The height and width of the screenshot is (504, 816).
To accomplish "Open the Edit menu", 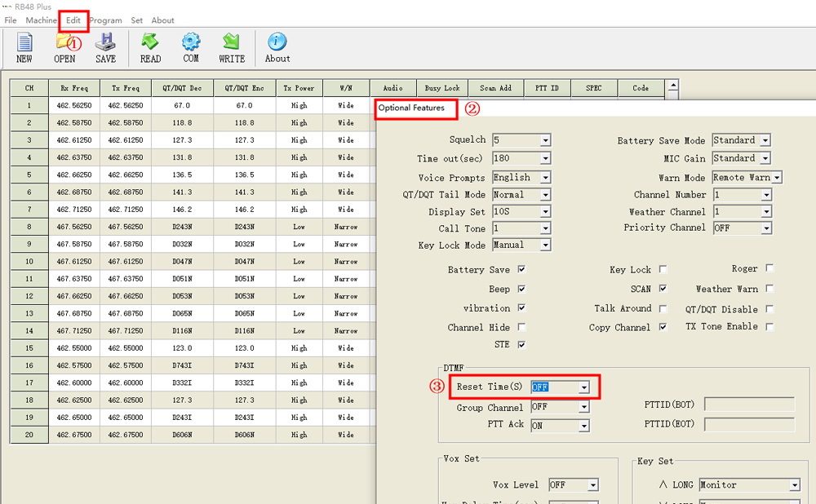I will pos(73,20).
